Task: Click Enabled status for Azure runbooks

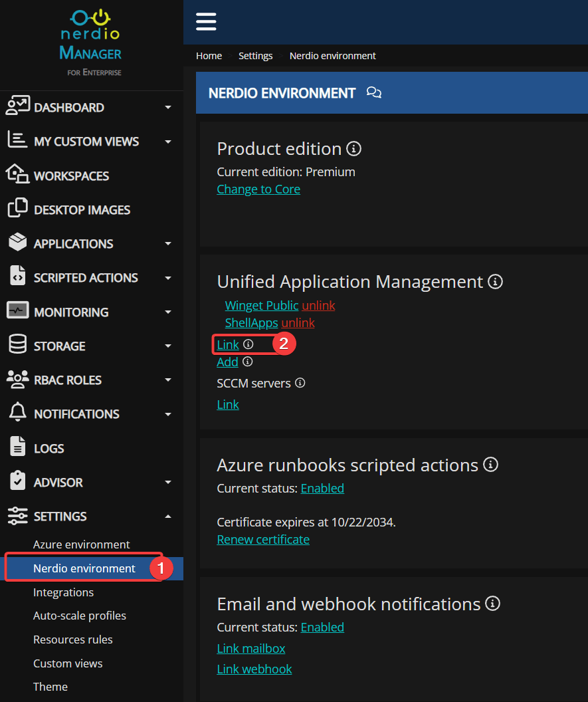Action: click(323, 488)
